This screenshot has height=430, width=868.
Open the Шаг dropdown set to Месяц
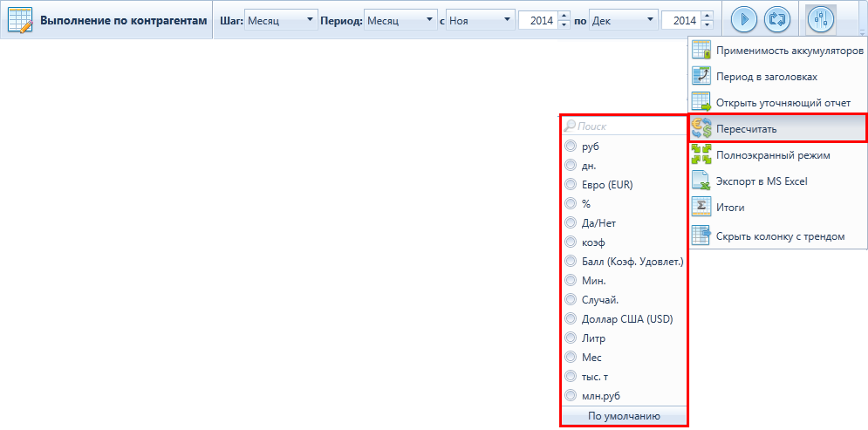pos(281,20)
